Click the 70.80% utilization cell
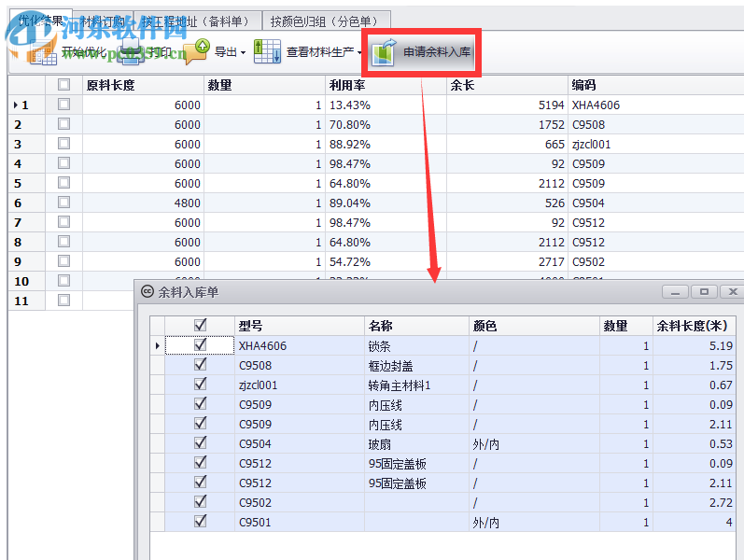Image resolution: width=744 pixels, height=560 pixels. (386, 125)
